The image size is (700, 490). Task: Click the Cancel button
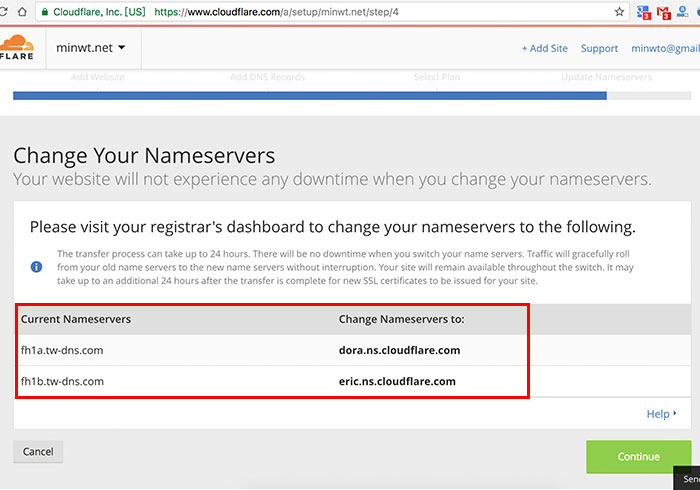(38, 452)
